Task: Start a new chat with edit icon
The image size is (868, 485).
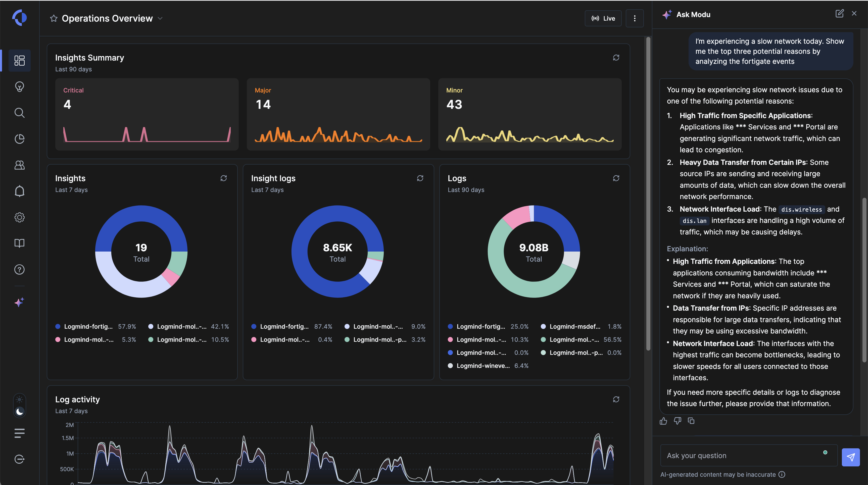Action: (x=839, y=14)
